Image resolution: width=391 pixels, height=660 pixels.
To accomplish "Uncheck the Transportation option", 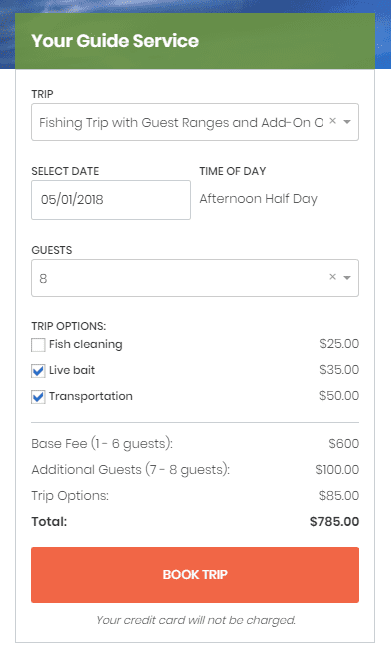I will (x=38, y=397).
